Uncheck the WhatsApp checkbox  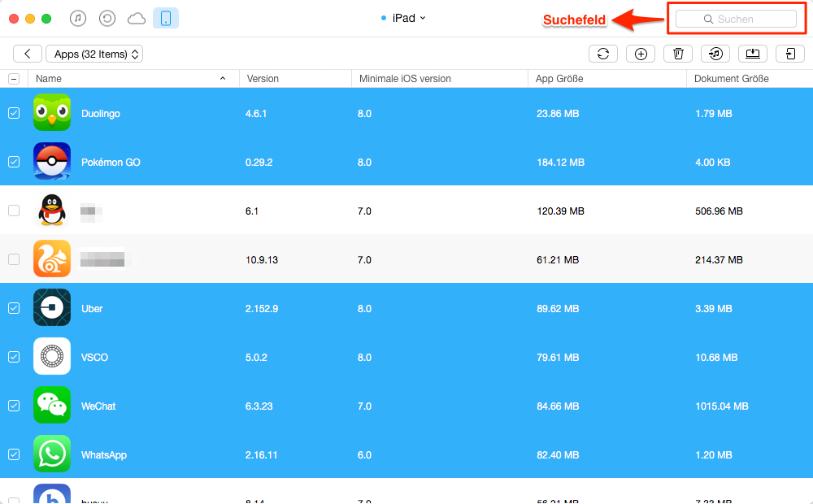click(x=14, y=454)
